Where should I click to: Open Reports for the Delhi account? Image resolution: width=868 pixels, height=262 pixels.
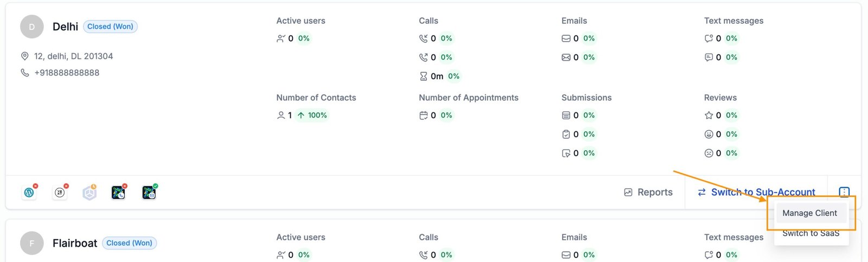[x=648, y=192]
